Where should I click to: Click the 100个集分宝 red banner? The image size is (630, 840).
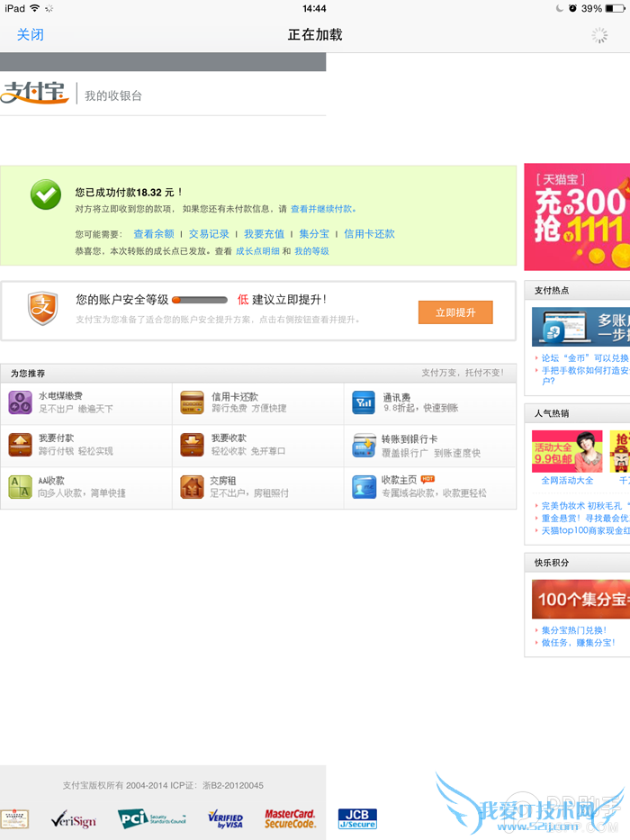(580, 600)
